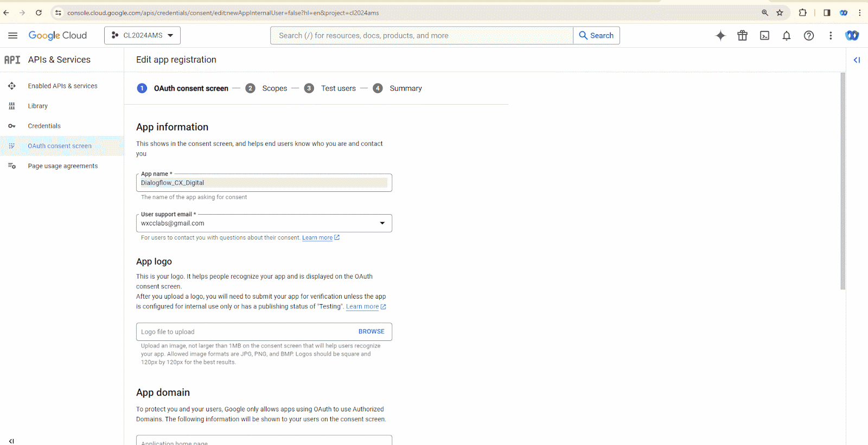View site information icon in address bar

point(58,12)
